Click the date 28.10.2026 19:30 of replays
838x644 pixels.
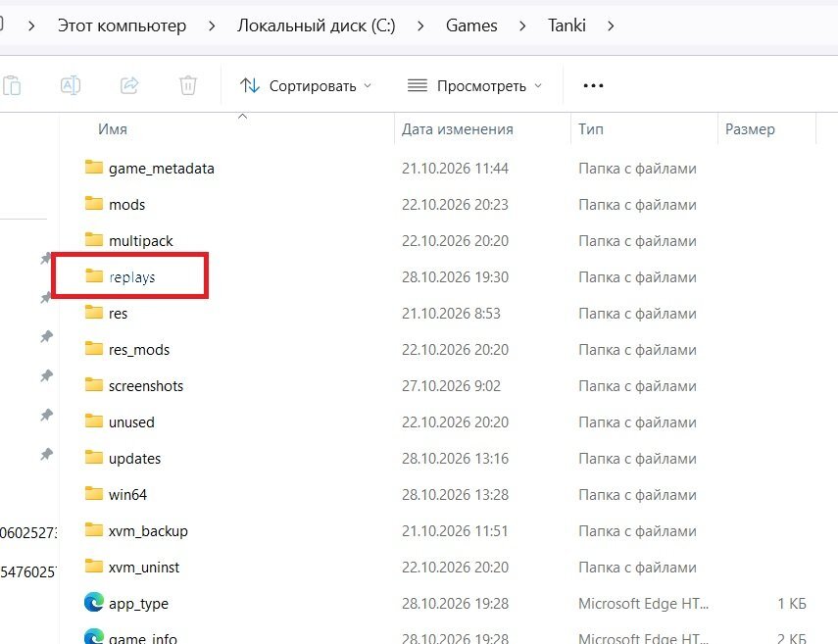tap(456, 276)
